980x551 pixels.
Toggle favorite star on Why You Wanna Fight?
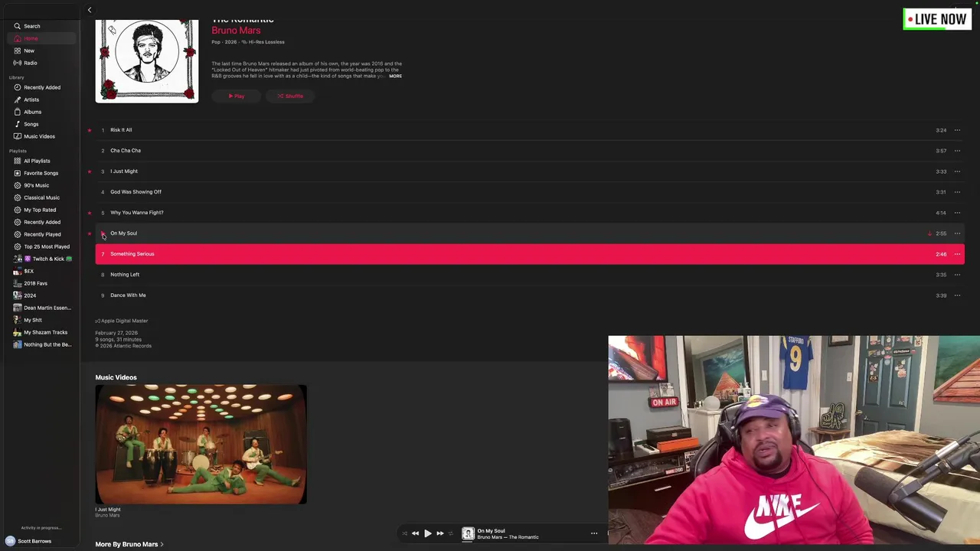90,213
